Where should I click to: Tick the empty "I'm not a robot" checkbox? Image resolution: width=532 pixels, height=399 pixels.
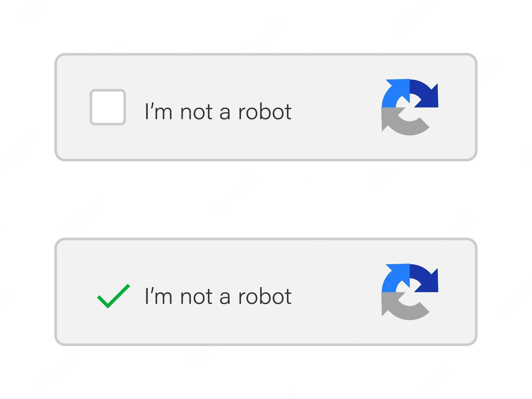point(108,107)
